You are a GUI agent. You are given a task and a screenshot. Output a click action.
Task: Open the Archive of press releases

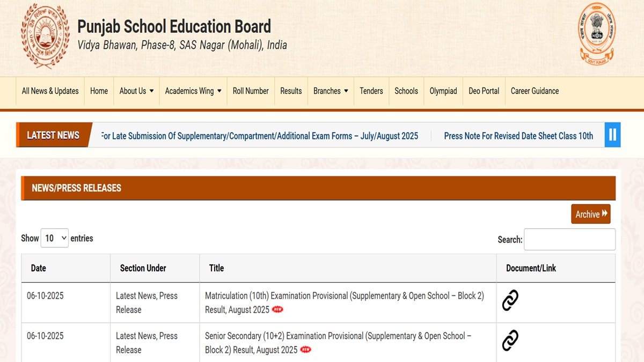[591, 214]
